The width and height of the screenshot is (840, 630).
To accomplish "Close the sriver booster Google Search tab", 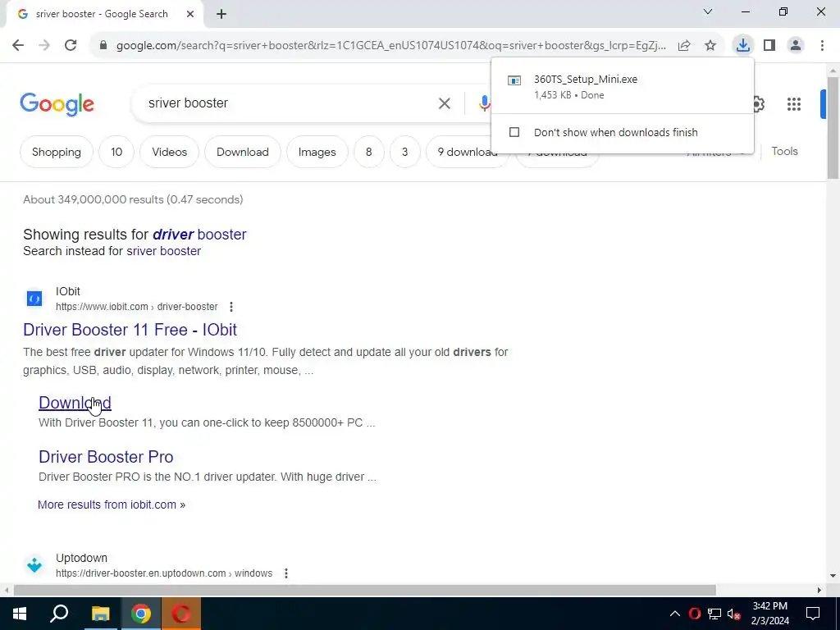I will point(190,14).
